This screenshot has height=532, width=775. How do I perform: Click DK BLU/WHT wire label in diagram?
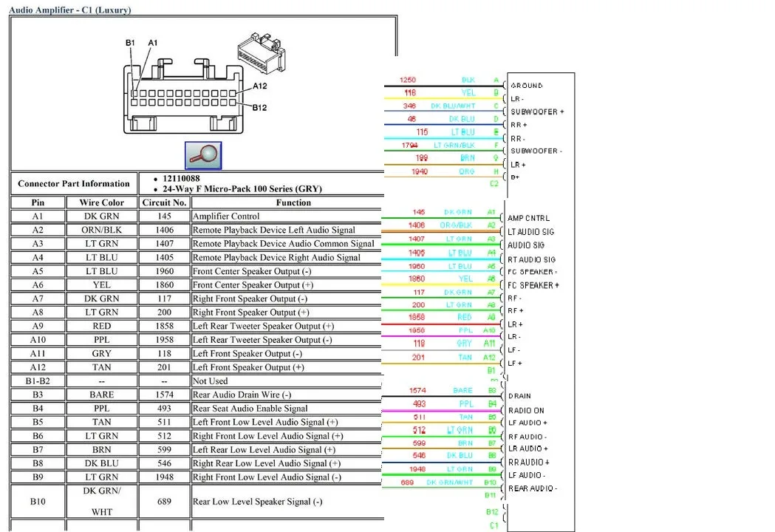click(x=453, y=106)
